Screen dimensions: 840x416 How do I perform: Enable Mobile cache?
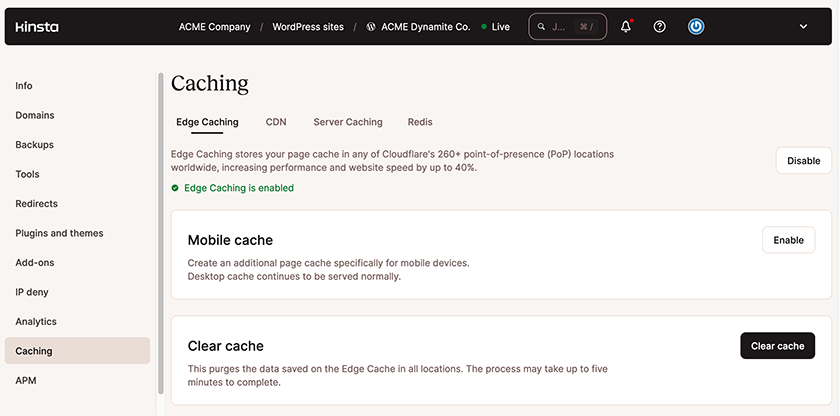pyautogui.click(x=788, y=240)
